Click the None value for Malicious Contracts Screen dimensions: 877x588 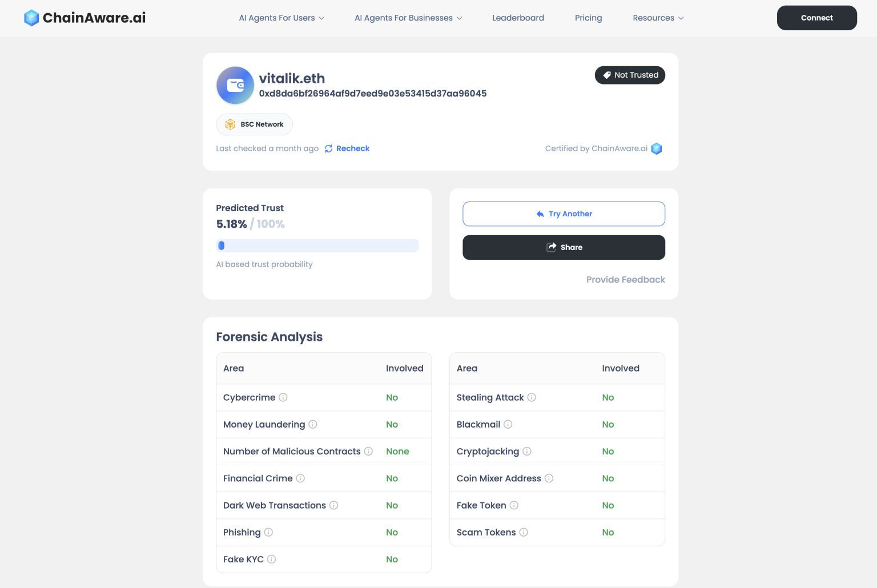coord(397,452)
